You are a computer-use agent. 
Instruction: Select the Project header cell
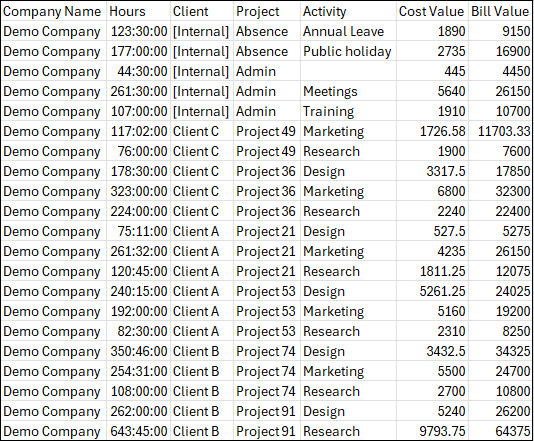[267, 11]
